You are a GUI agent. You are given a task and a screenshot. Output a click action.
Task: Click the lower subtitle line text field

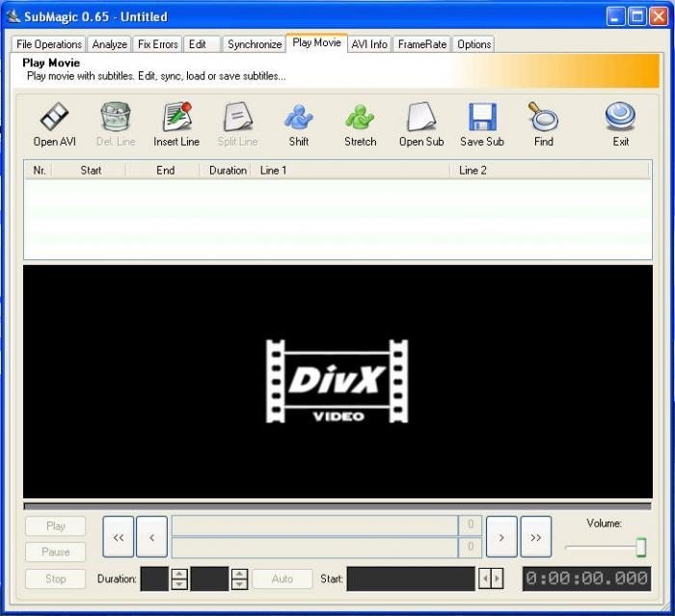[314, 548]
